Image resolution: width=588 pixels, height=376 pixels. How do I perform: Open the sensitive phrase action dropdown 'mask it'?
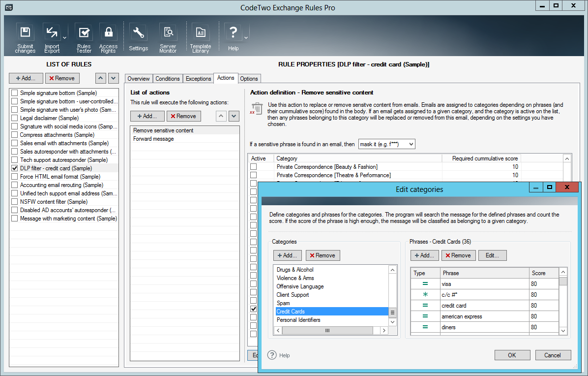click(386, 144)
